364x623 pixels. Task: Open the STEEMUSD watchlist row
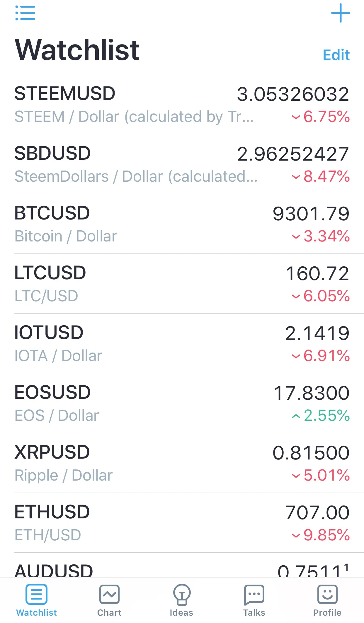(182, 105)
